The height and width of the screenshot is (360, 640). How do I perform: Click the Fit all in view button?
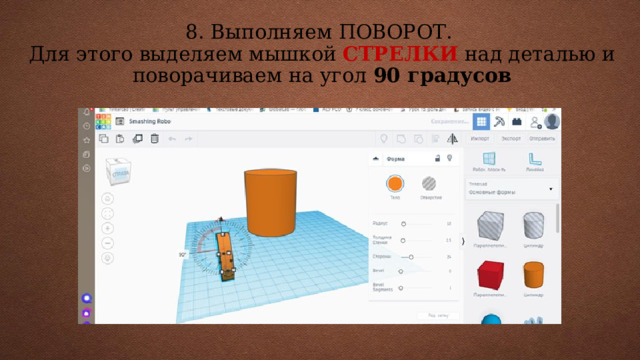click(107, 213)
